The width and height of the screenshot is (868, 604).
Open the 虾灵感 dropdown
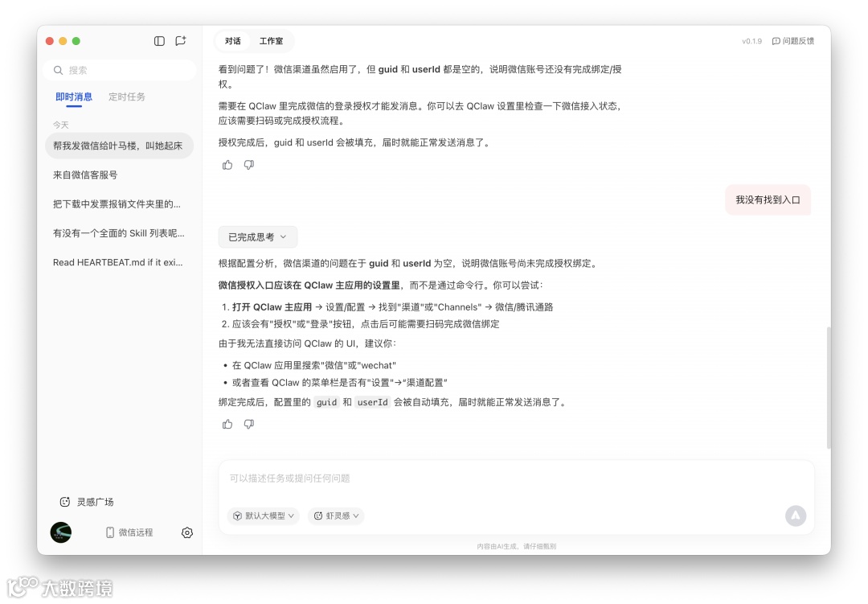coord(337,516)
